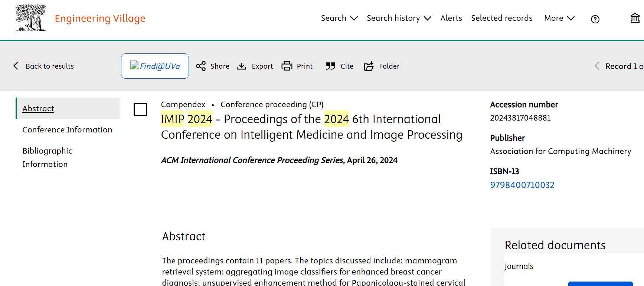Click ACM International Conference Proceeding Series text
Screen dimensions: 644x286
pyautogui.click(x=253, y=160)
